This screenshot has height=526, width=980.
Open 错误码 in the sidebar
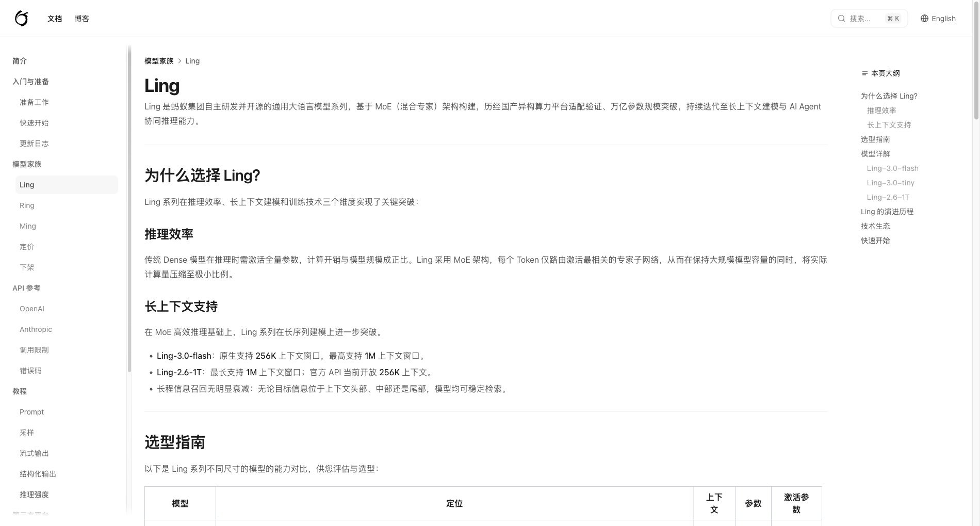point(30,371)
